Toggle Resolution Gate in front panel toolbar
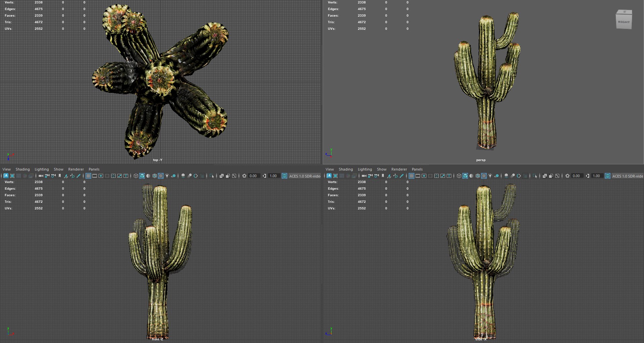Viewport: 644px width, 343px height. pos(101,176)
